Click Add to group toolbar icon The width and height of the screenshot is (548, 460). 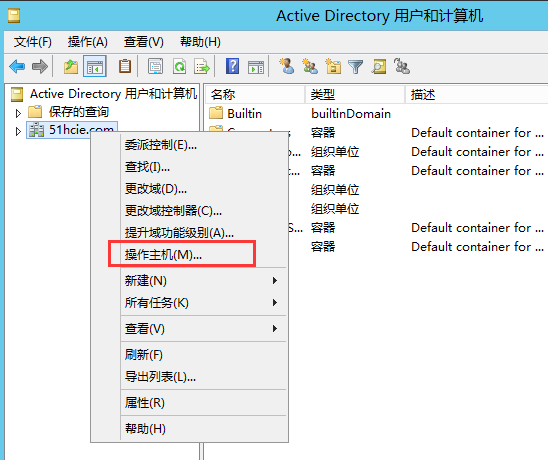[x=402, y=66]
